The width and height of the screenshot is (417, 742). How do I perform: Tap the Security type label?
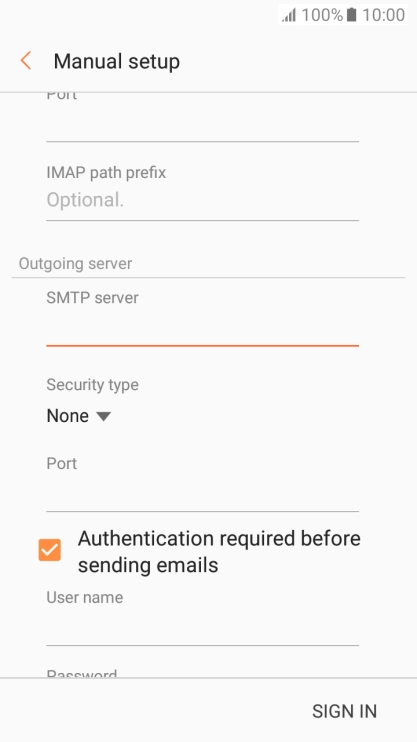click(92, 385)
